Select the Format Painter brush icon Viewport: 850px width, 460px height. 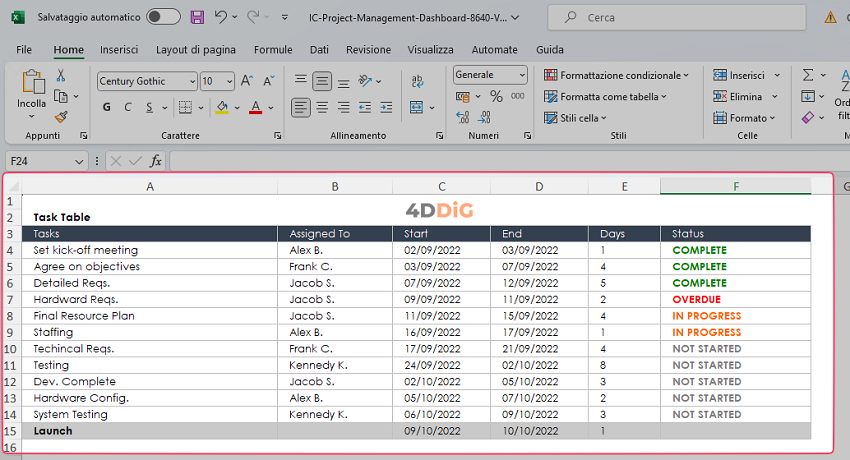[61, 117]
